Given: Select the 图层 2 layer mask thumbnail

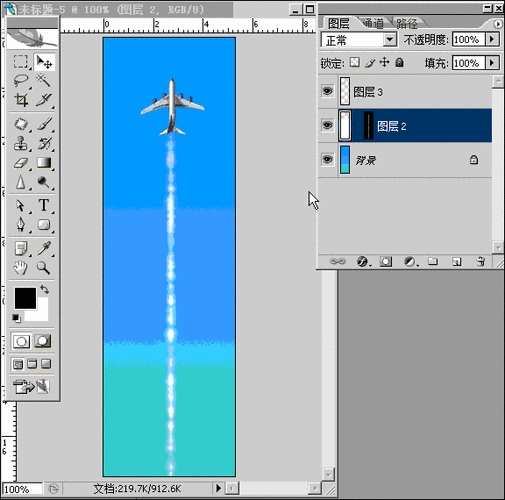Looking at the screenshot, I should [x=368, y=125].
